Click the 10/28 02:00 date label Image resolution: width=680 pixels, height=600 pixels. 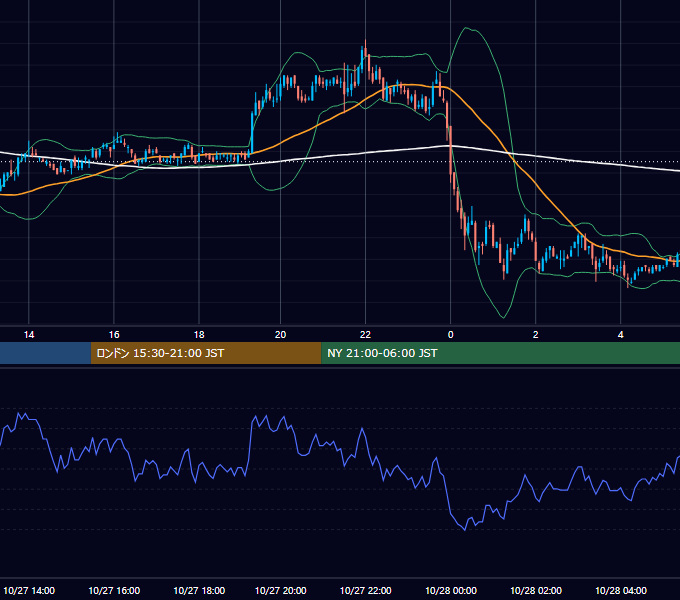[x=536, y=590]
